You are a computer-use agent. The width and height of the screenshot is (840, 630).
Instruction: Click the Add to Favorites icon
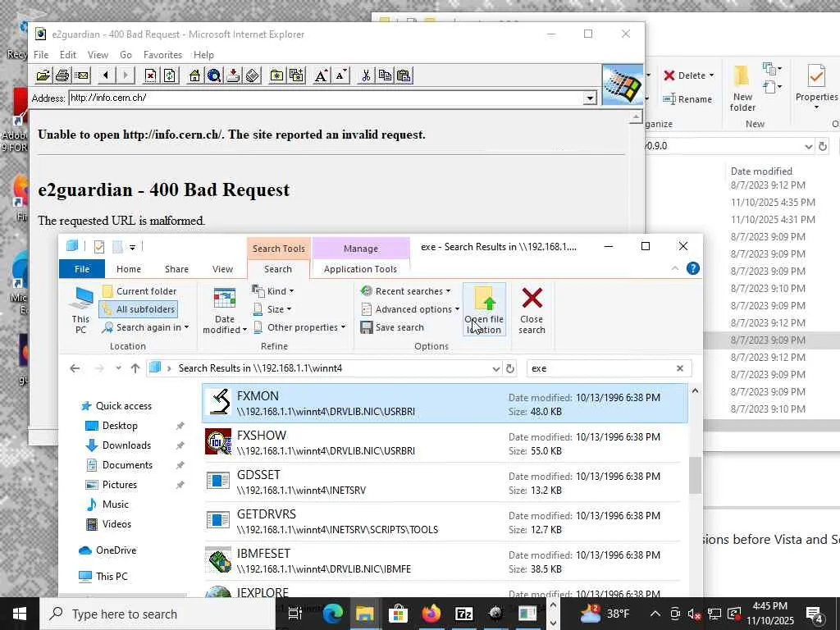(x=296, y=75)
